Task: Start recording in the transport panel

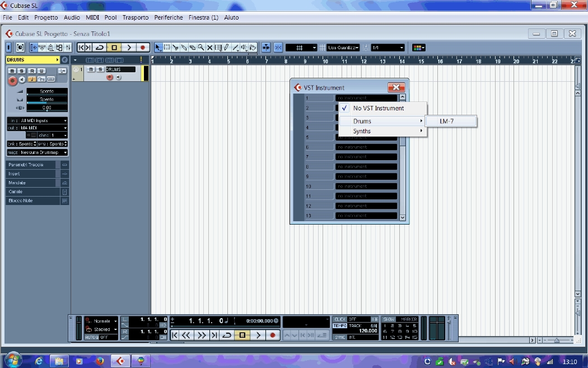Action: tap(273, 335)
